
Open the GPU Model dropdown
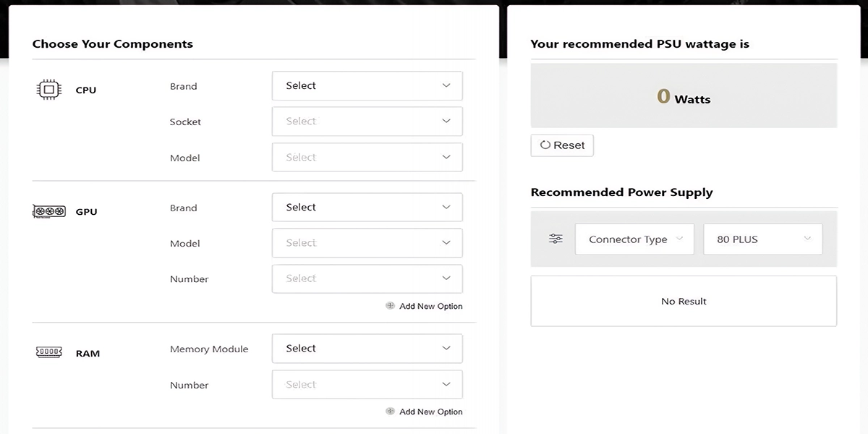pos(367,243)
